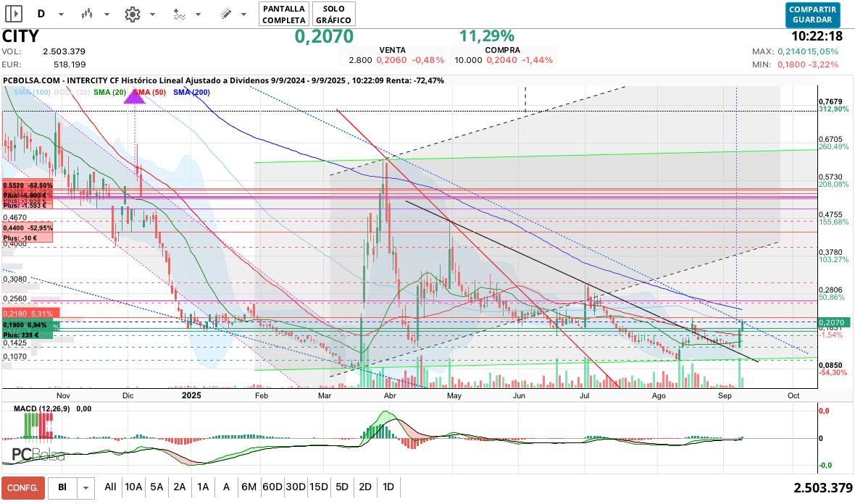Toggle the BOLL (20) legend label

tap(72, 92)
